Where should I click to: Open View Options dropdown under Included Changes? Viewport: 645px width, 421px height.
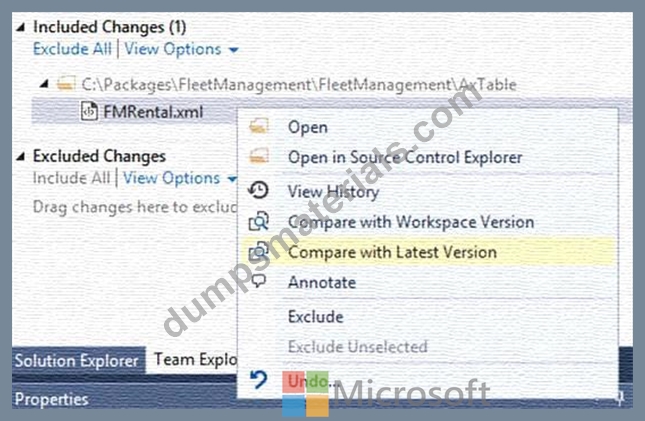181,49
